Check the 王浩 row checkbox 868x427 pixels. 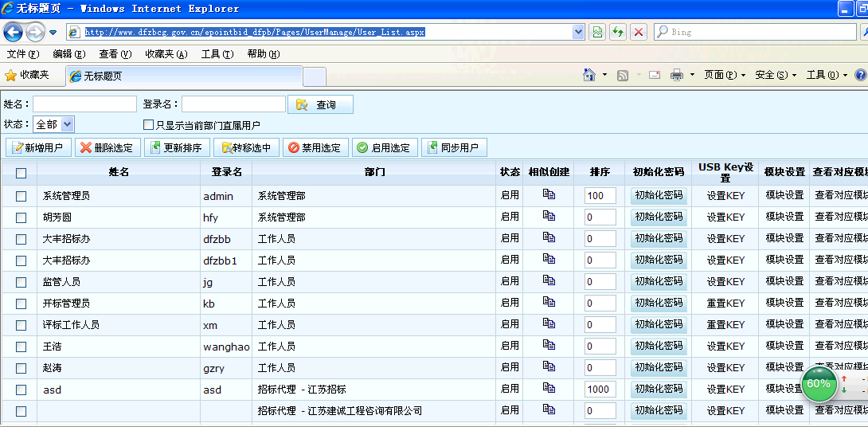click(21, 347)
